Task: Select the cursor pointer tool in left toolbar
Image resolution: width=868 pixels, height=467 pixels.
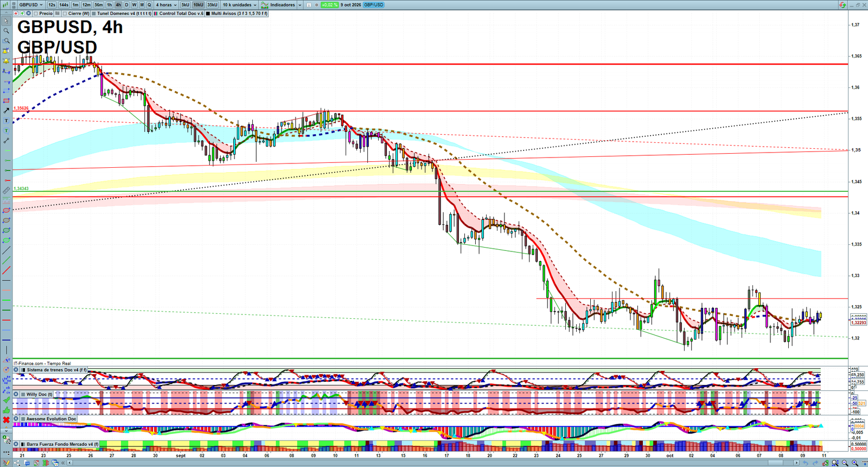Action: (6, 21)
